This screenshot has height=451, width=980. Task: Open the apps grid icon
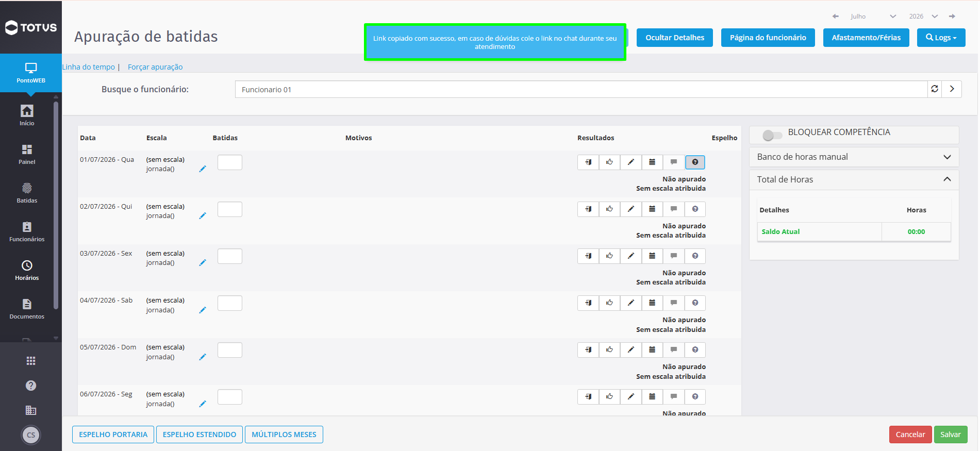pyautogui.click(x=31, y=361)
